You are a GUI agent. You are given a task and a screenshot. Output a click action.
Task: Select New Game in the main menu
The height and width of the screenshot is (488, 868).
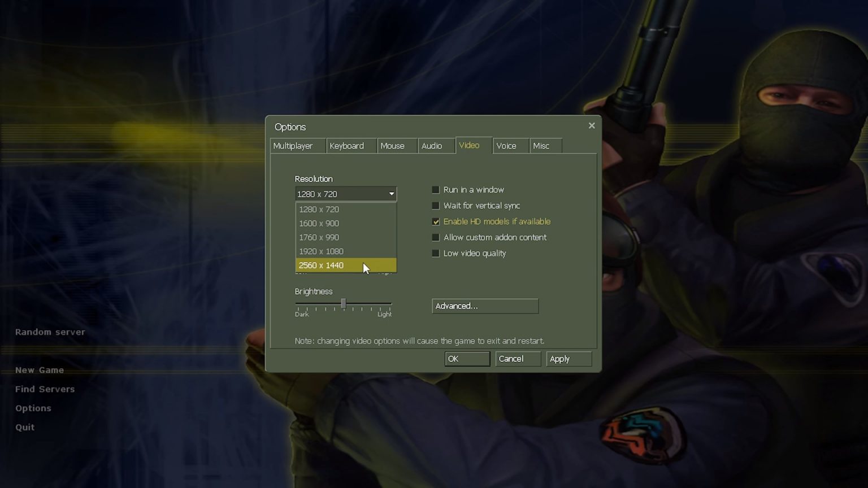point(40,370)
